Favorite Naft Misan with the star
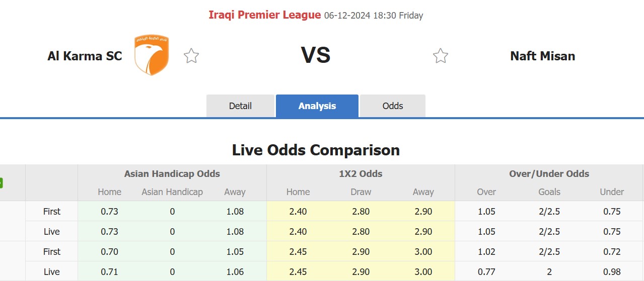The height and width of the screenshot is (281, 644). 441,55
